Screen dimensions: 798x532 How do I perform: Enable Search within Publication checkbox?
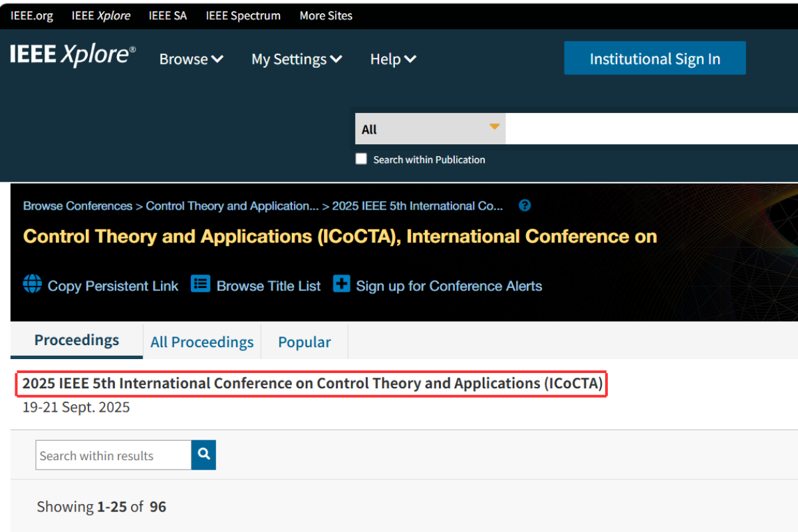(x=361, y=159)
